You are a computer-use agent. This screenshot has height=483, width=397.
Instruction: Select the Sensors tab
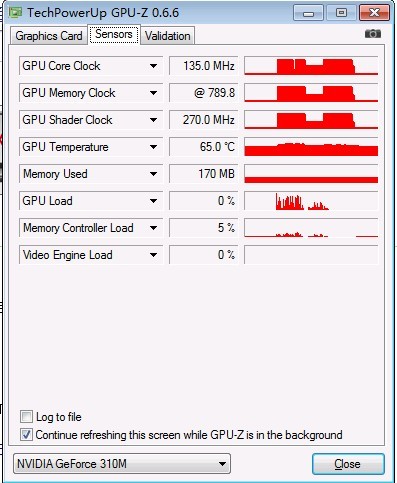pyautogui.click(x=114, y=34)
